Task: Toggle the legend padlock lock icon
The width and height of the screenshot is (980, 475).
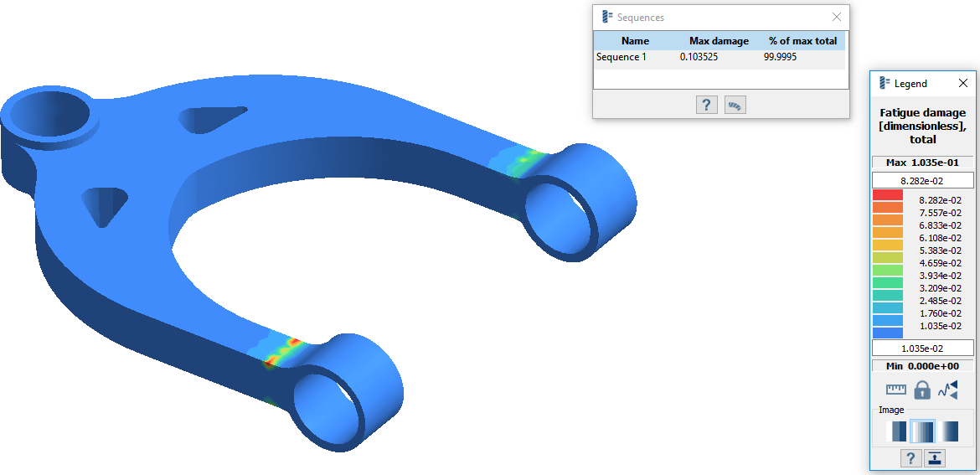Action: tap(922, 390)
